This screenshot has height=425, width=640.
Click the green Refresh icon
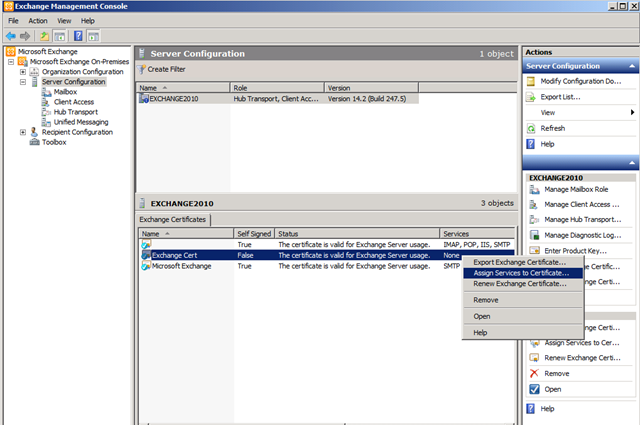(x=531, y=129)
